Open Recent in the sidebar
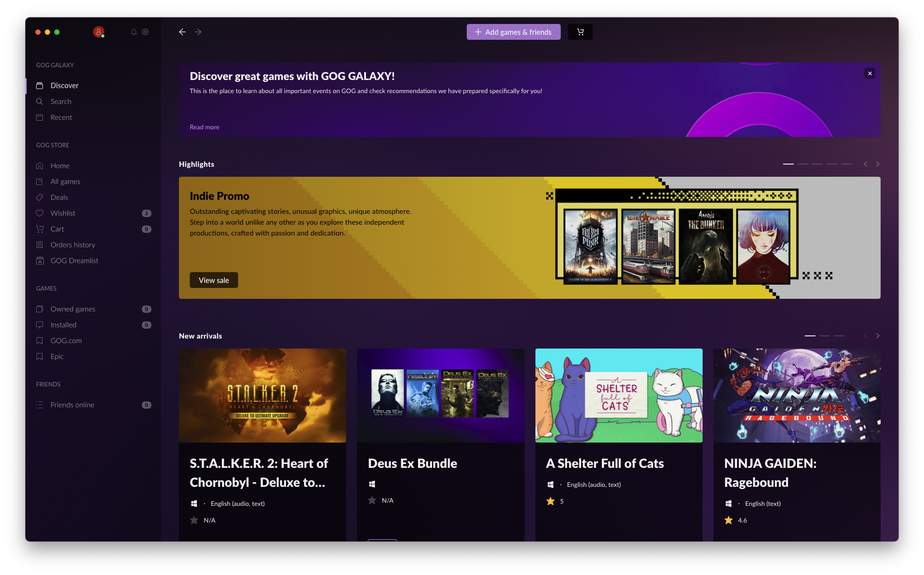 93,117
